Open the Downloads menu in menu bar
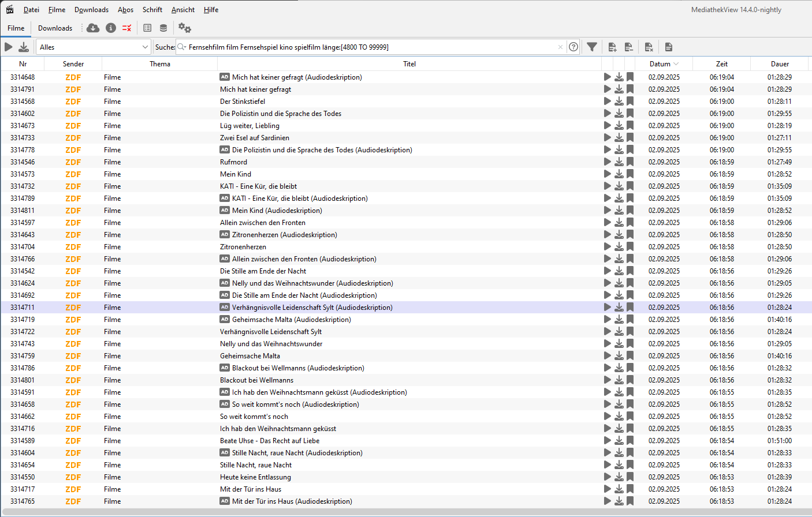Image resolution: width=812 pixels, height=517 pixels. pos(91,10)
